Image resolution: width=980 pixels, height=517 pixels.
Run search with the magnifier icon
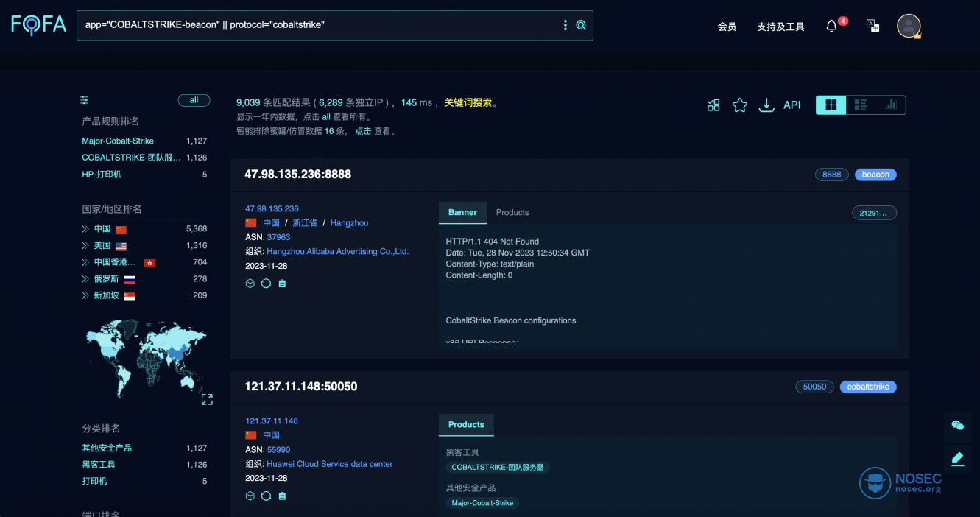pos(581,25)
